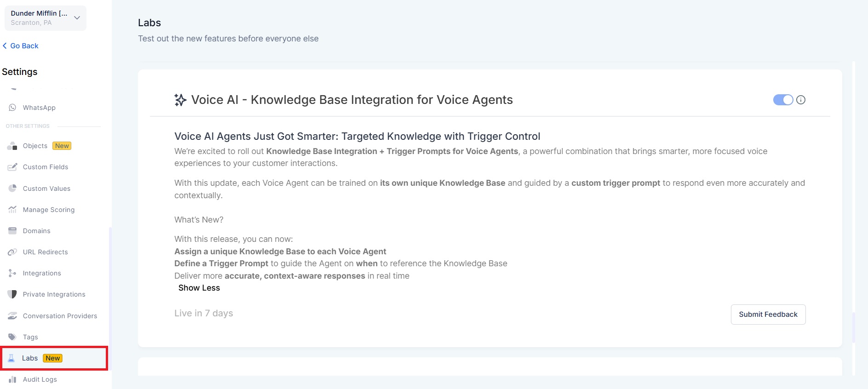Screen dimensions: 868x389
Task: Click the Go Back chevron arrow
Action: tap(5, 46)
